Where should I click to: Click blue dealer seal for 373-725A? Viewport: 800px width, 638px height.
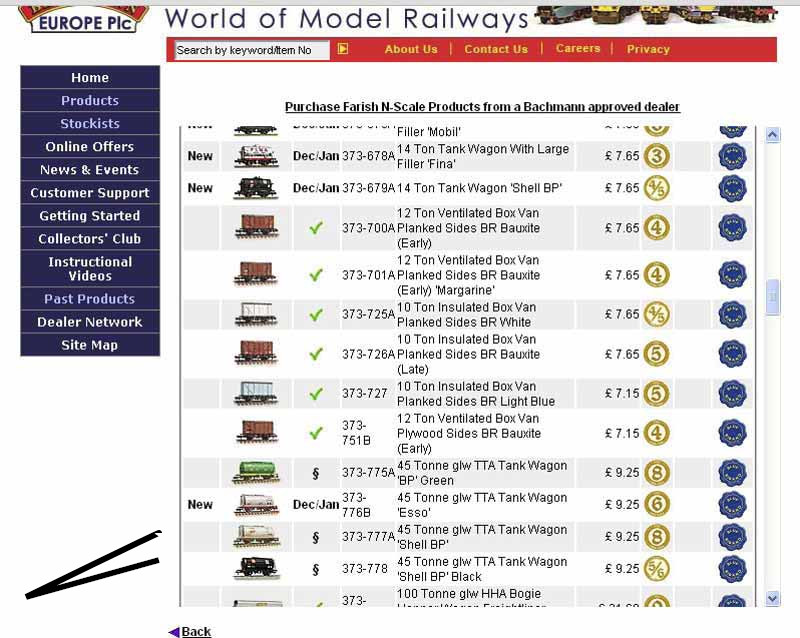[x=732, y=314]
